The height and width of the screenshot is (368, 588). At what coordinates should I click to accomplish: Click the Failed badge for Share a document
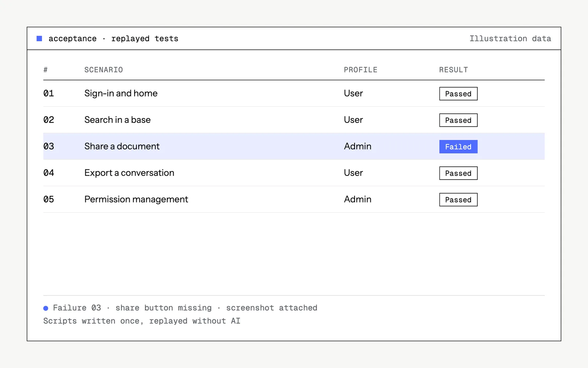click(458, 147)
